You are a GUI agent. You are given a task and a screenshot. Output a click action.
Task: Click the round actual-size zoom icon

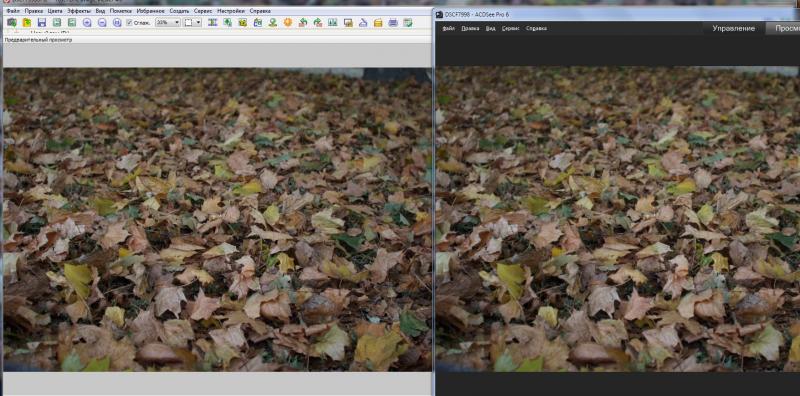coord(117,22)
